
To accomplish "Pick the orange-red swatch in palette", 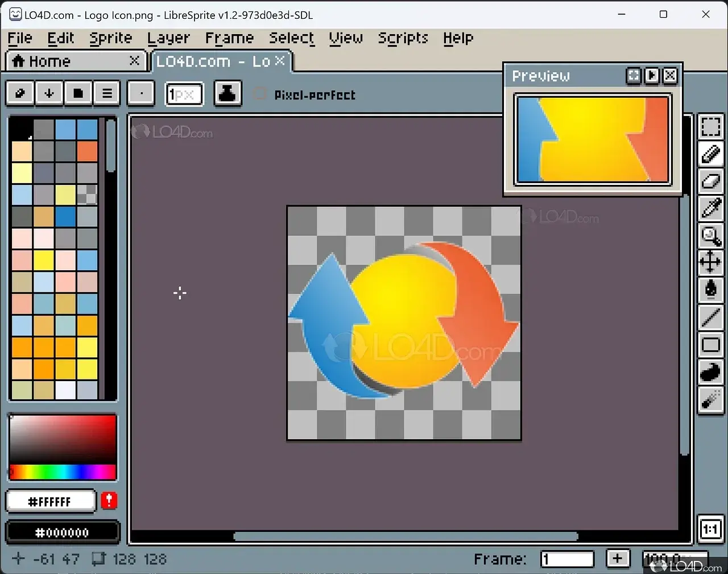I will click(x=88, y=151).
